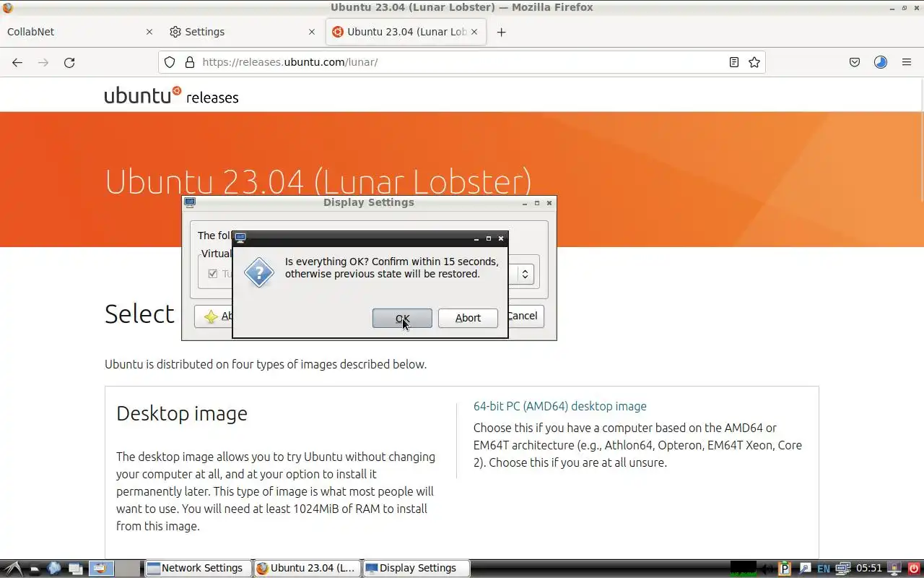
Task: Bookmark this page with the star icon
Action: click(754, 62)
